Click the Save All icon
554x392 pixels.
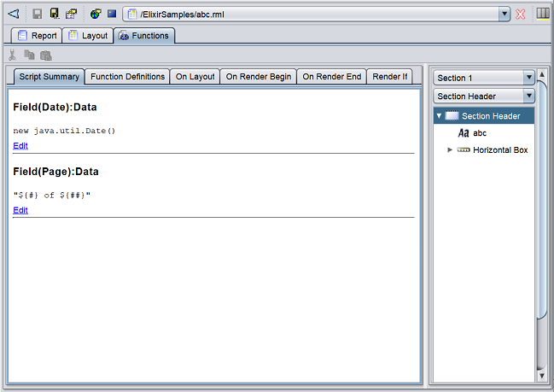(71, 14)
